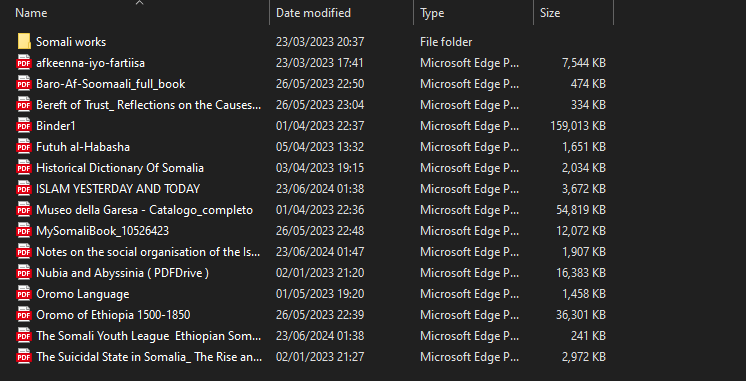
Task: Click PDF icon next to Oromo Language
Action: pyautogui.click(x=24, y=293)
